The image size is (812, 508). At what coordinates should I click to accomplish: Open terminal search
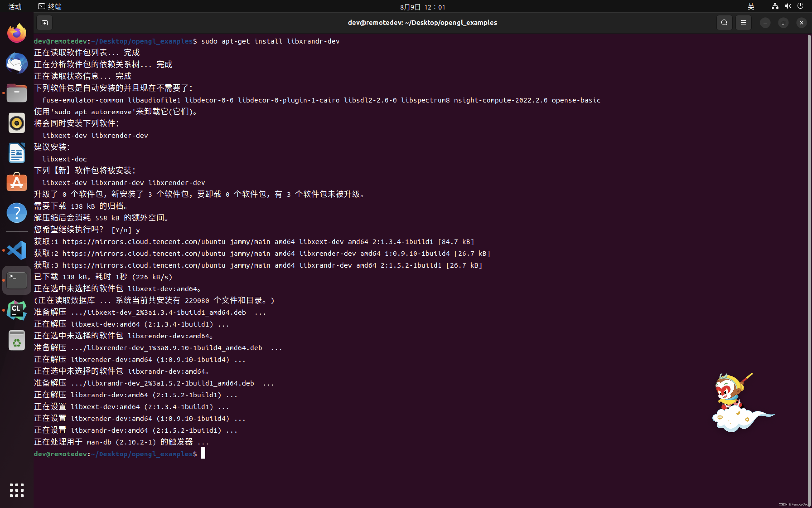click(724, 23)
